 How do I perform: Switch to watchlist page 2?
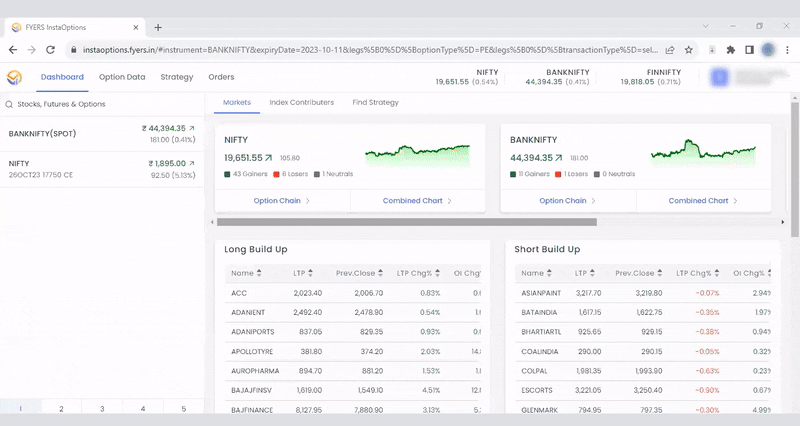(x=61, y=409)
